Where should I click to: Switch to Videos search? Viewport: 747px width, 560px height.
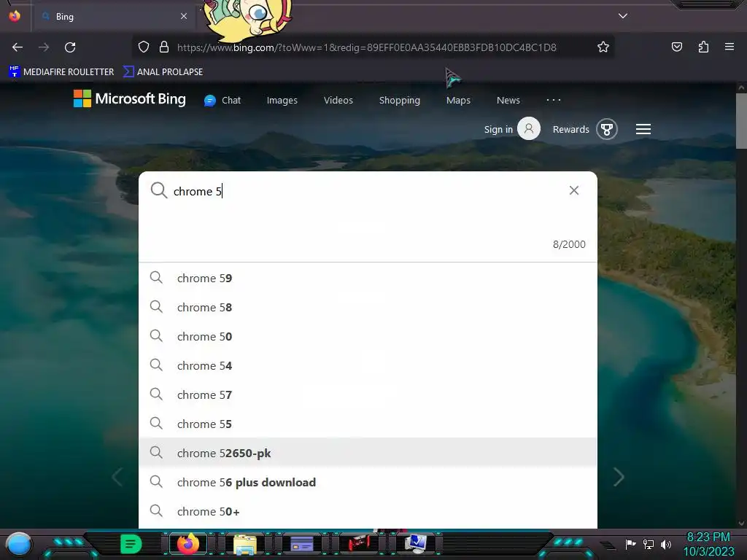coord(338,101)
